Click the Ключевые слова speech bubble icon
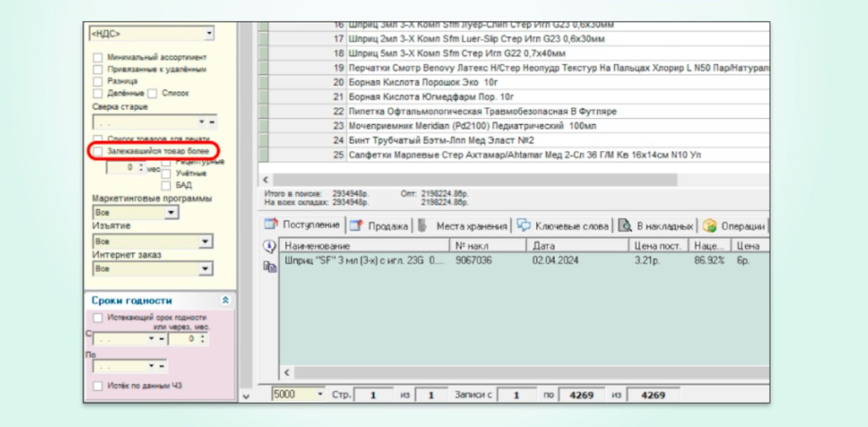 coord(523,225)
